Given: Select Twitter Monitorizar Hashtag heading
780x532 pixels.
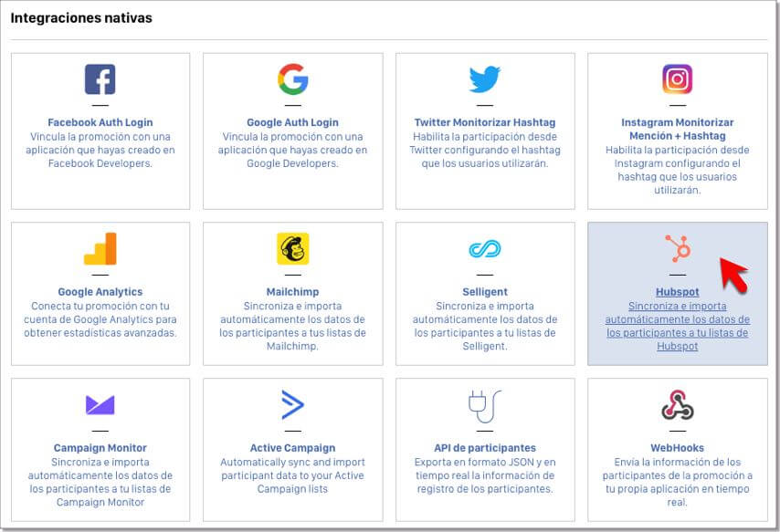Looking at the screenshot, I should tap(485, 122).
